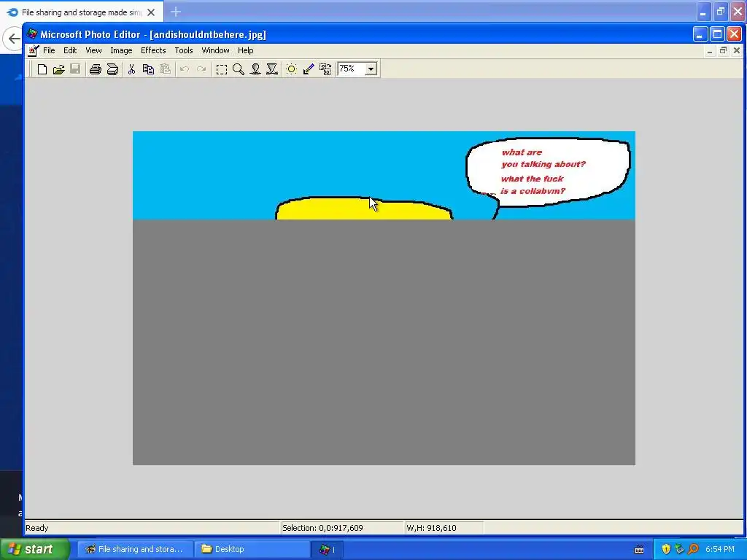
Task: Select the Smudge tool icon
Action: tap(255, 69)
